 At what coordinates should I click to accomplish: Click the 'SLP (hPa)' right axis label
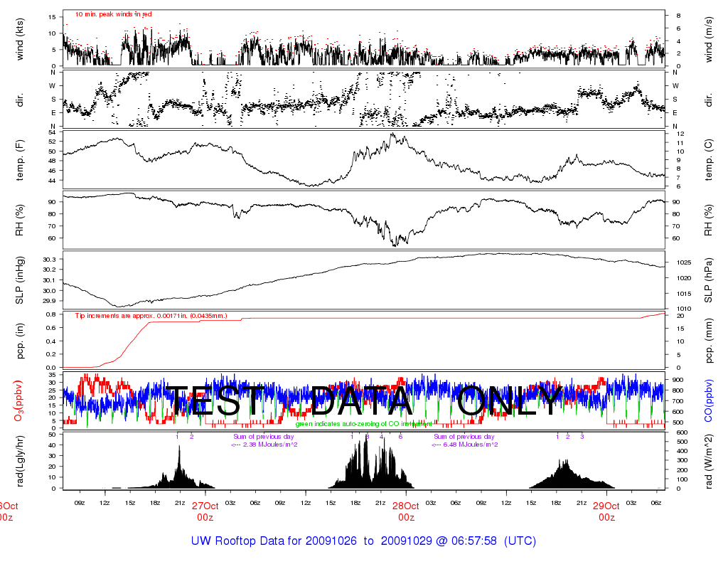[709, 280]
